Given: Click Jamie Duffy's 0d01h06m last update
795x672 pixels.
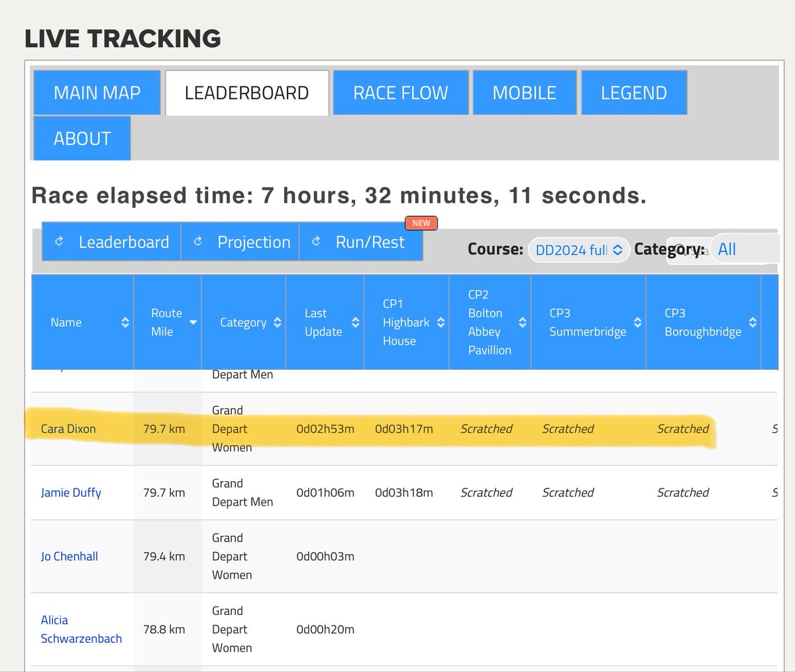Looking at the screenshot, I should coord(325,492).
